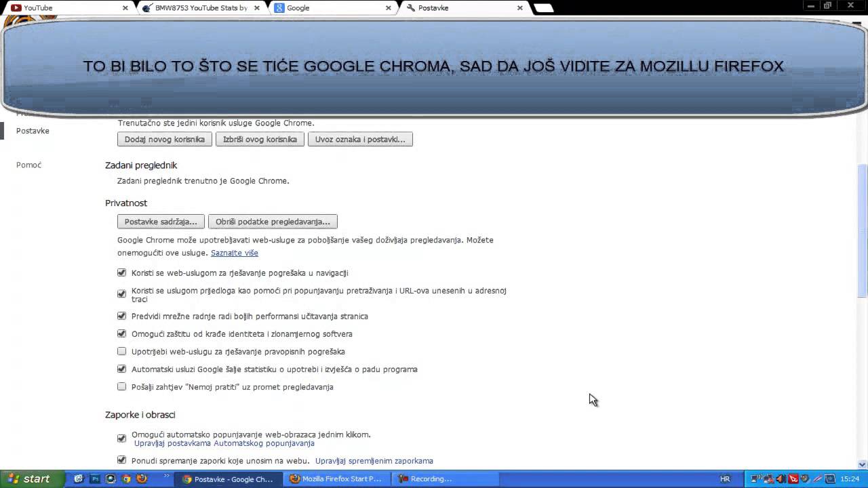868x488 pixels.
Task: Click the two-computers tray icon
Action: [768, 479]
